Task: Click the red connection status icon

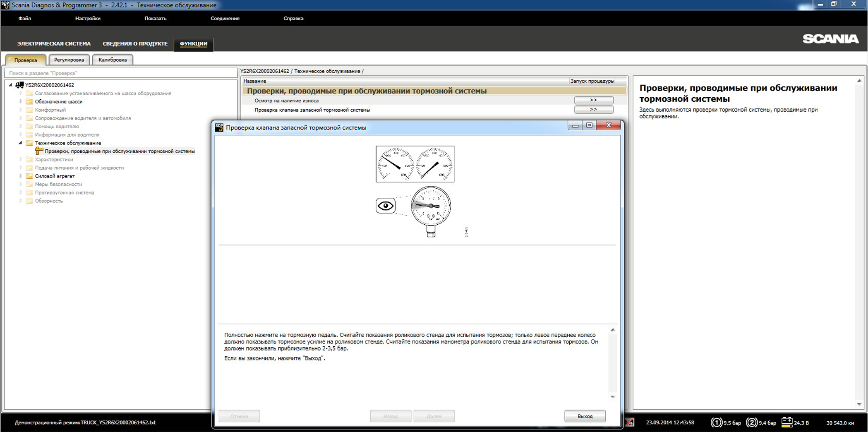Action: coord(629,422)
